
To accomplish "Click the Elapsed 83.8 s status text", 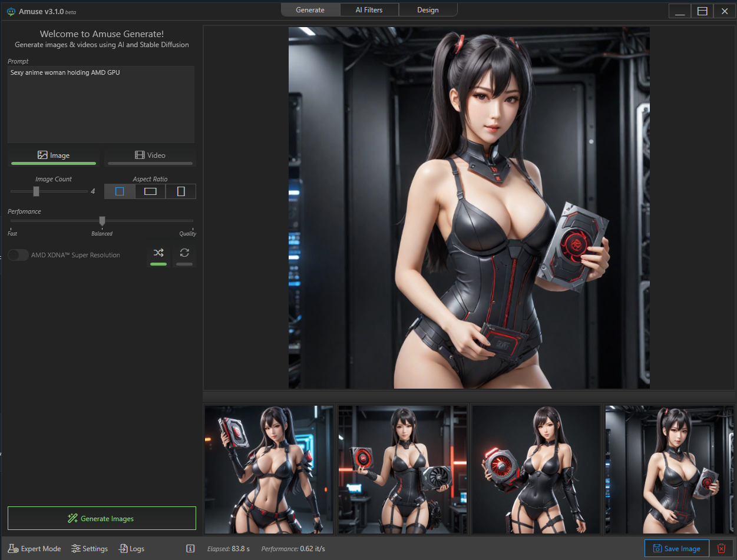I will (x=229, y=549).
